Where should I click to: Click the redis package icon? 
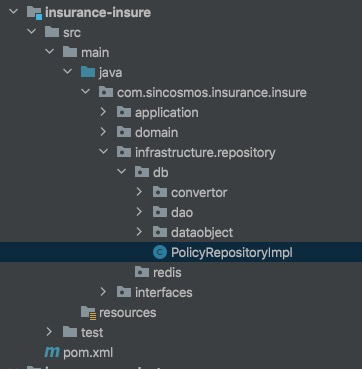coord(142,272)
